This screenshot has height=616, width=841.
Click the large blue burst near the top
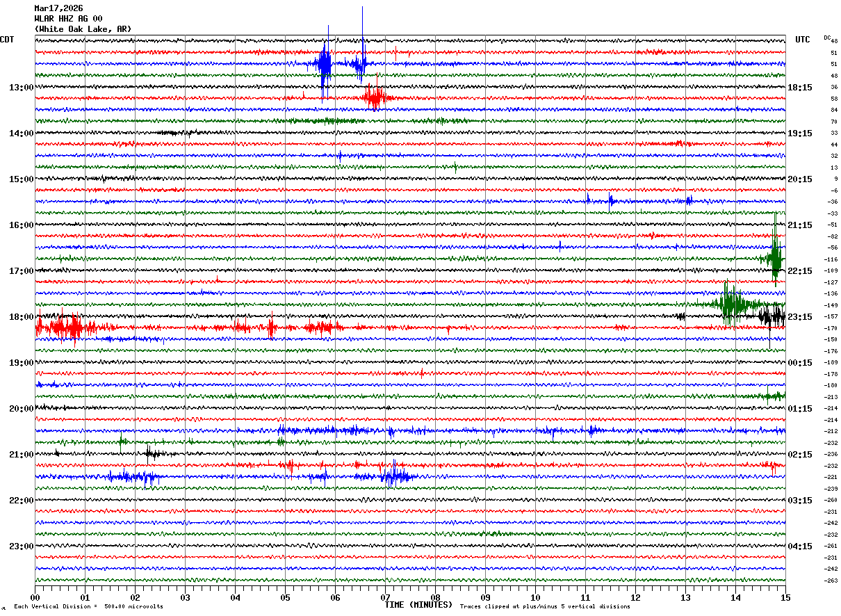[325, 64]
